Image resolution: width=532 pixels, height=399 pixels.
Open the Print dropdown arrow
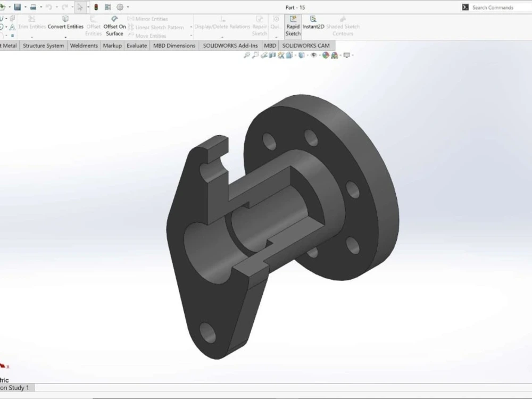coord(41,7)
